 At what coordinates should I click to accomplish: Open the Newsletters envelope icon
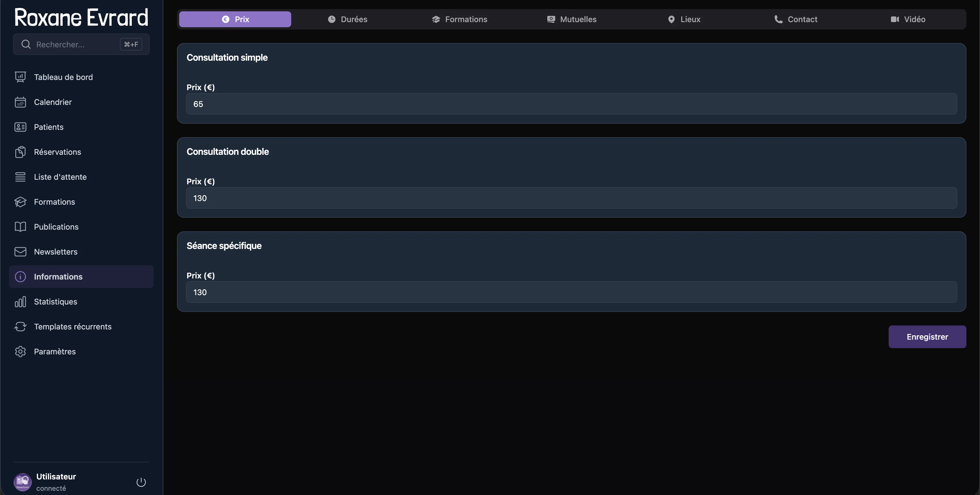(20, 251)
